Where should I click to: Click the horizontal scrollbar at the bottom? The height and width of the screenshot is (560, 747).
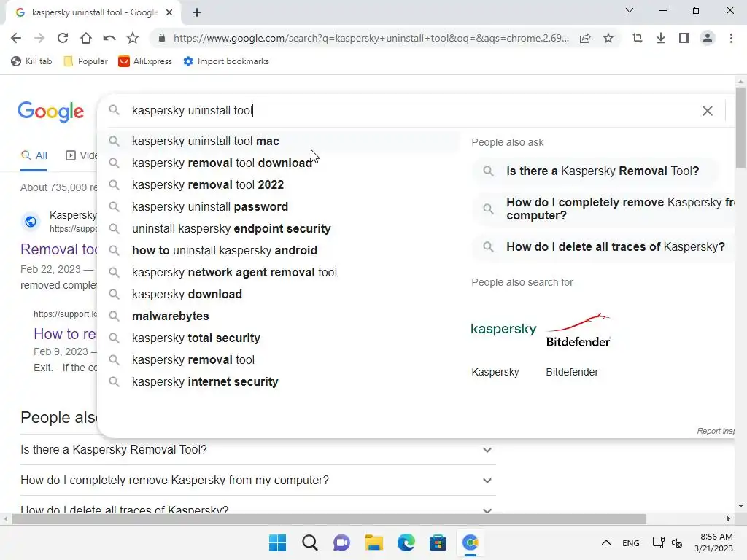click(x=329, y=518)
